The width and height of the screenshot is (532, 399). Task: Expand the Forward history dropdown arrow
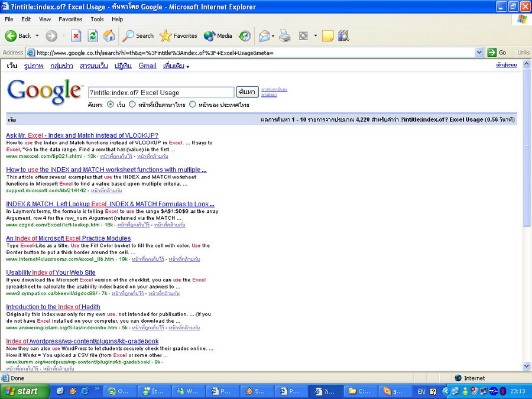click(63, 35)
